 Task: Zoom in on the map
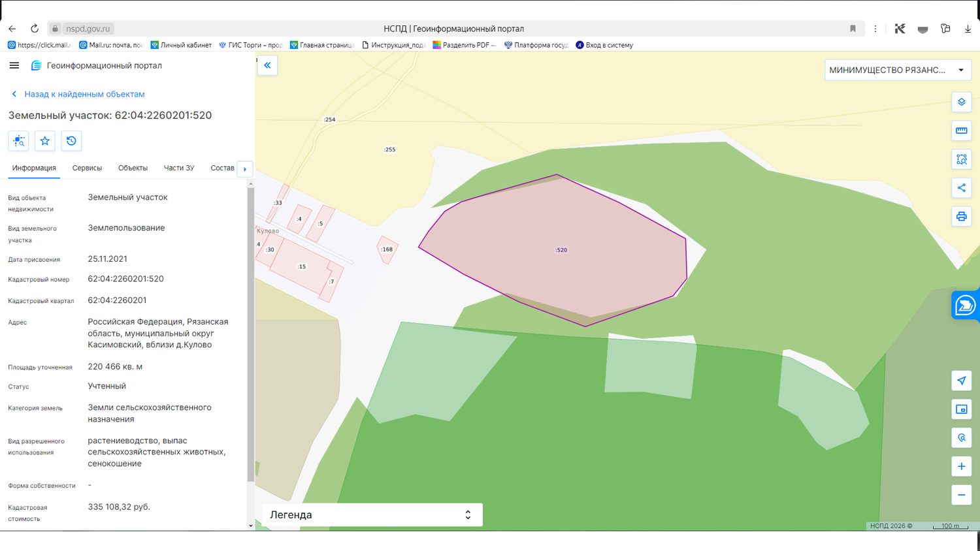pyautogui.click(x=962, y=466)
